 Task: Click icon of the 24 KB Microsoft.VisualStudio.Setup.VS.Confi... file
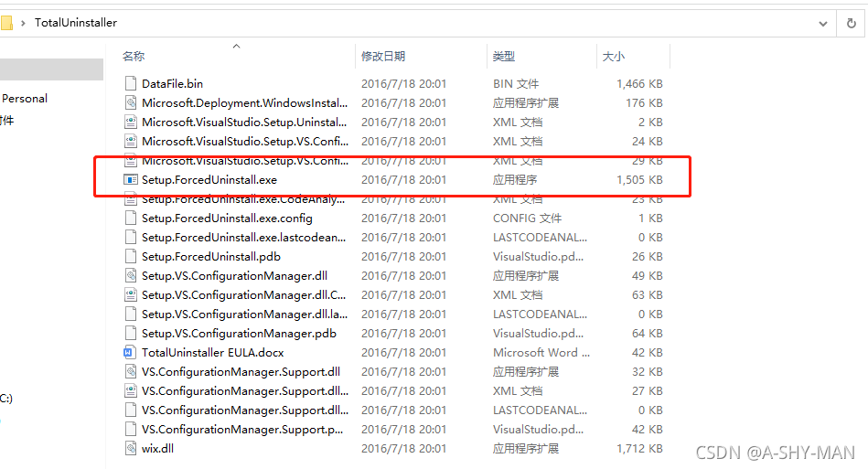point(131,141)
